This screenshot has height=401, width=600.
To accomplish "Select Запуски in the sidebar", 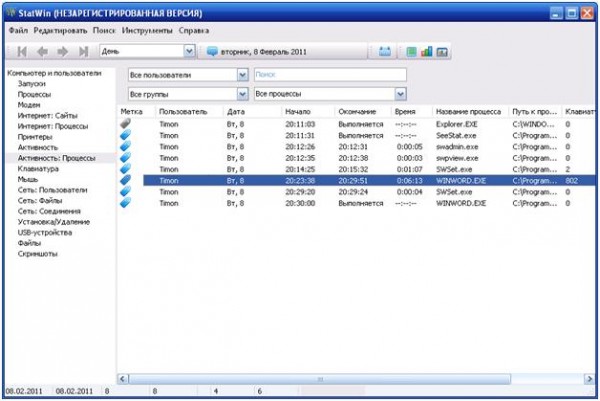I will [x=31, y=83].
